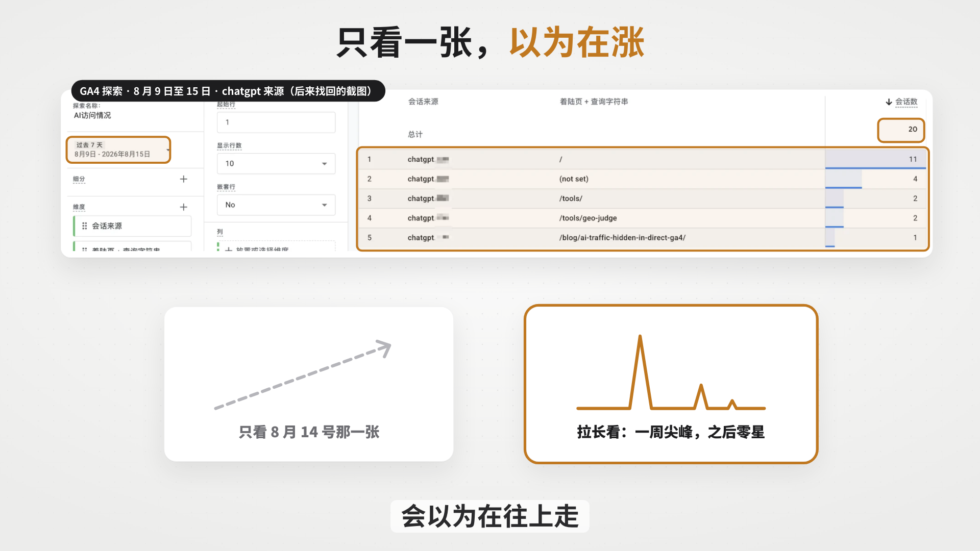This screenshot has height=551, width=980.
Task: Click the card text "拉长看：一周尖峰，之后零星"
Action: (671, 432)
